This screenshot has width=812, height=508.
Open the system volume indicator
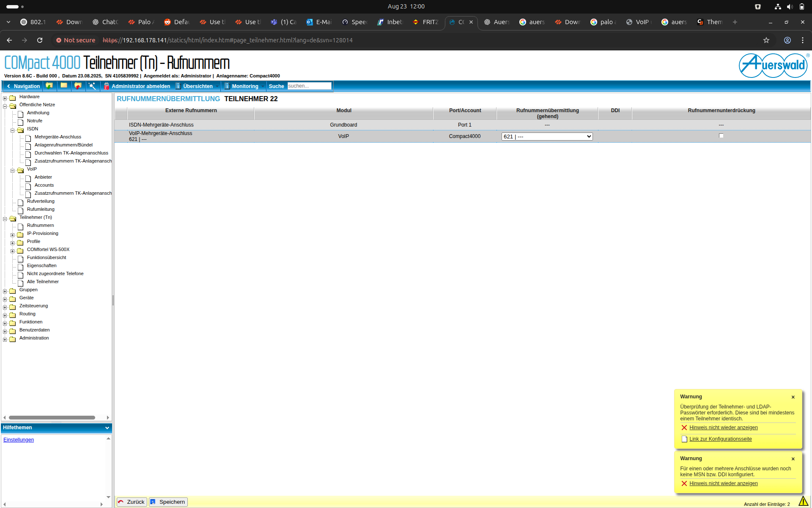point(790,6)
